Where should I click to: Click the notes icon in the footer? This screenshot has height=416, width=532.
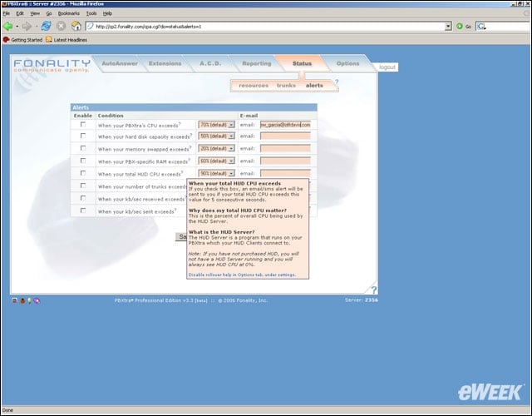tap(14, 300)
